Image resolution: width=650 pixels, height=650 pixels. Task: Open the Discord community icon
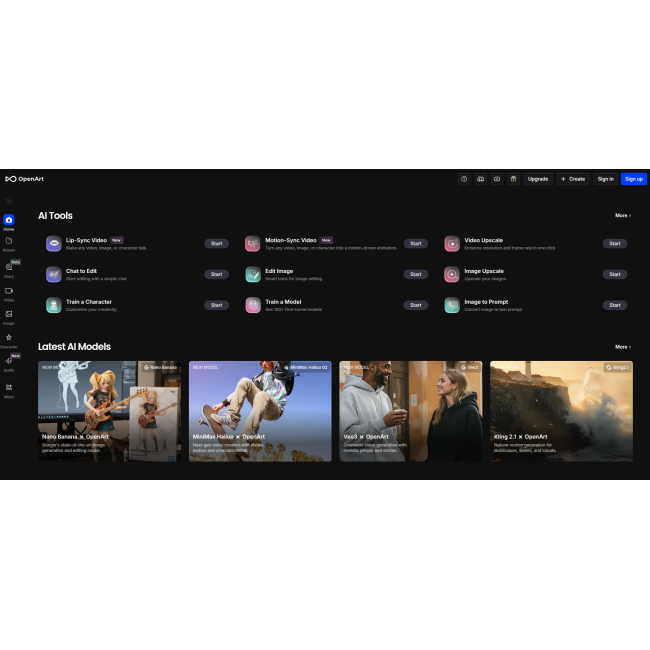480,179
